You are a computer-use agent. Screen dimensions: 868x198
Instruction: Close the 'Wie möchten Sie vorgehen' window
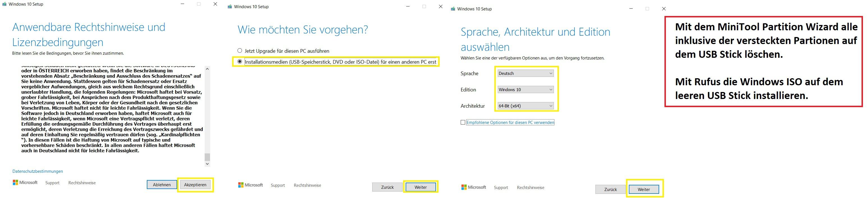[440, 6]
